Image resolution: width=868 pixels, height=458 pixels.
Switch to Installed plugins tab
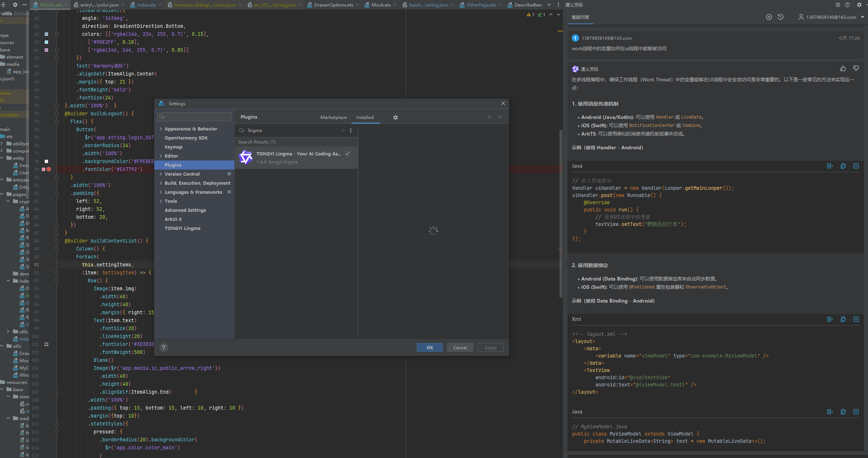click(x=365, y=117)
